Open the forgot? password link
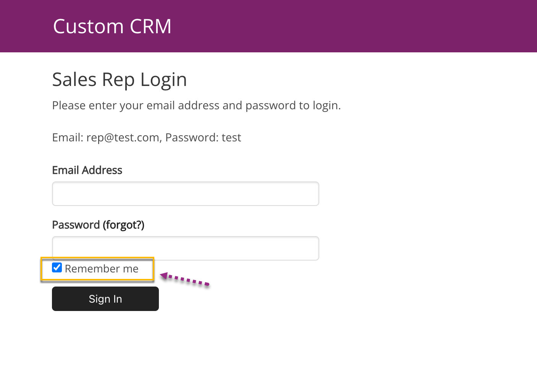This screenshot has height=392, width=537. pos(123,225)
